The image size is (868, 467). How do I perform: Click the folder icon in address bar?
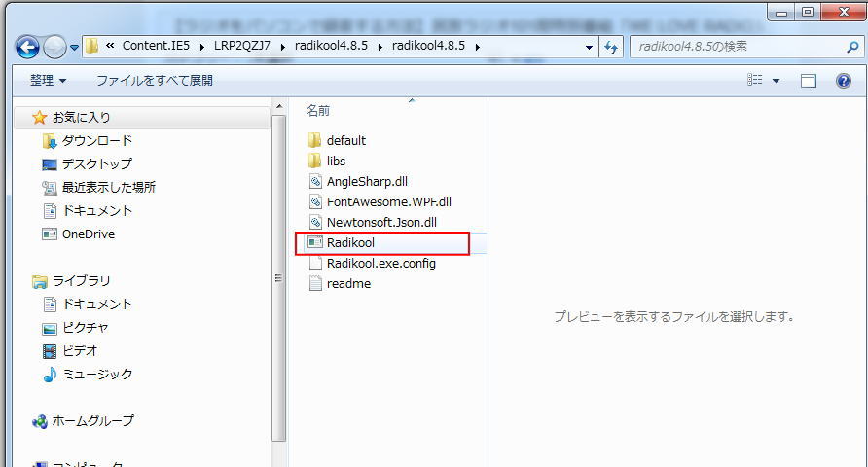click(91, 46)
